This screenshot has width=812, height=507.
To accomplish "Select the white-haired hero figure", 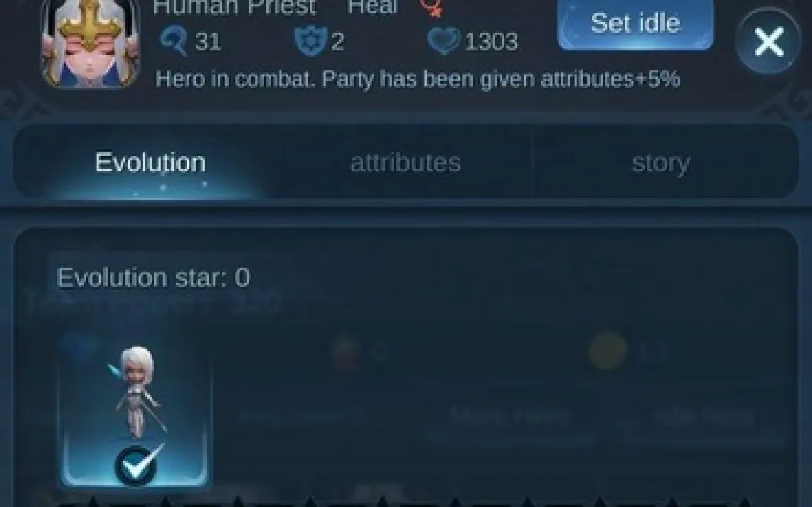I will tap(136, 392).
